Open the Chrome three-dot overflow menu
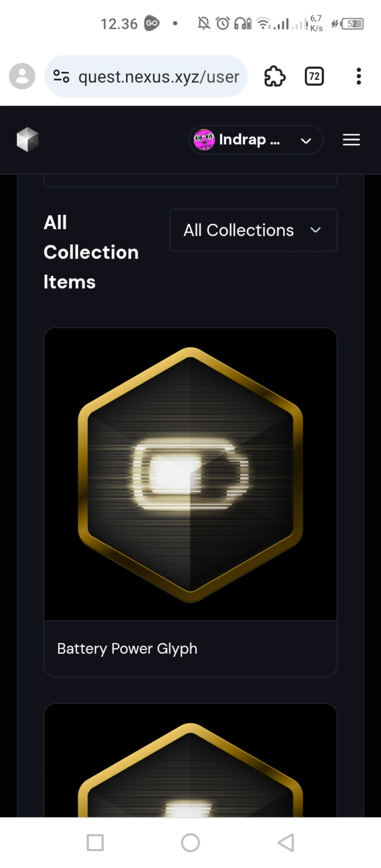Image resolution: width=381 pixels, height=868 pixels. (x=359, y=77)
